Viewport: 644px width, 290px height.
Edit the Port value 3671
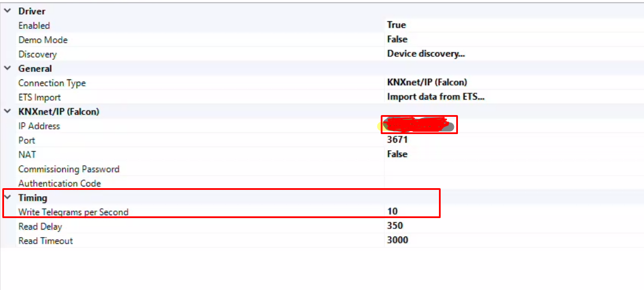[x=397, y=140]
